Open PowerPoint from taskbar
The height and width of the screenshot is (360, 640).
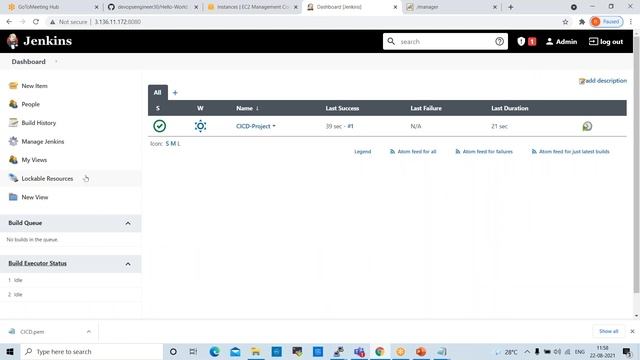[421, 351]
